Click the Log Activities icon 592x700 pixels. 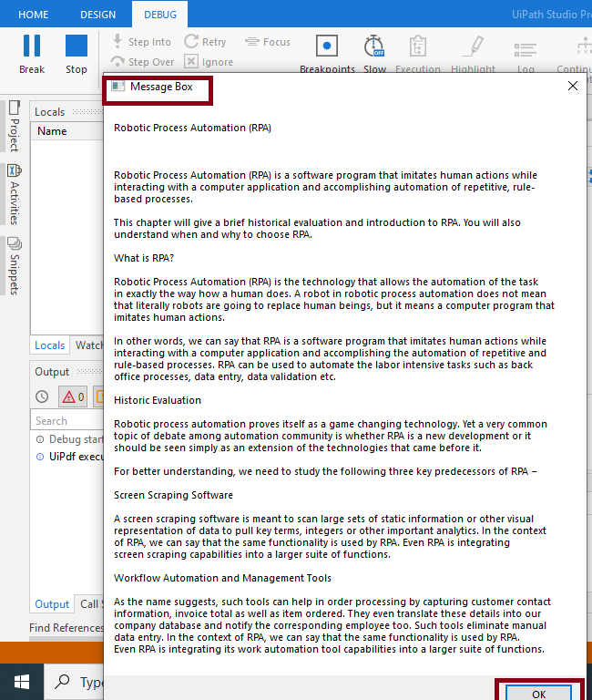[x=526, y=49]
